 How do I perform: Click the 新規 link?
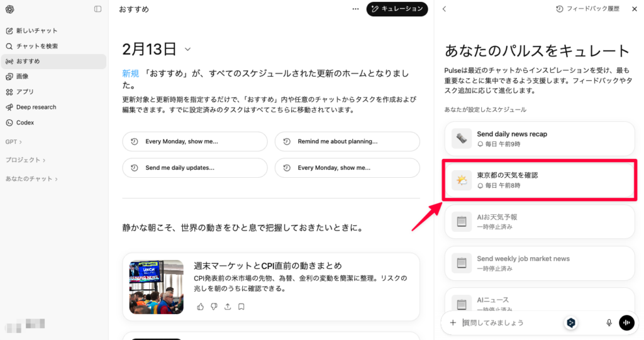131,74
